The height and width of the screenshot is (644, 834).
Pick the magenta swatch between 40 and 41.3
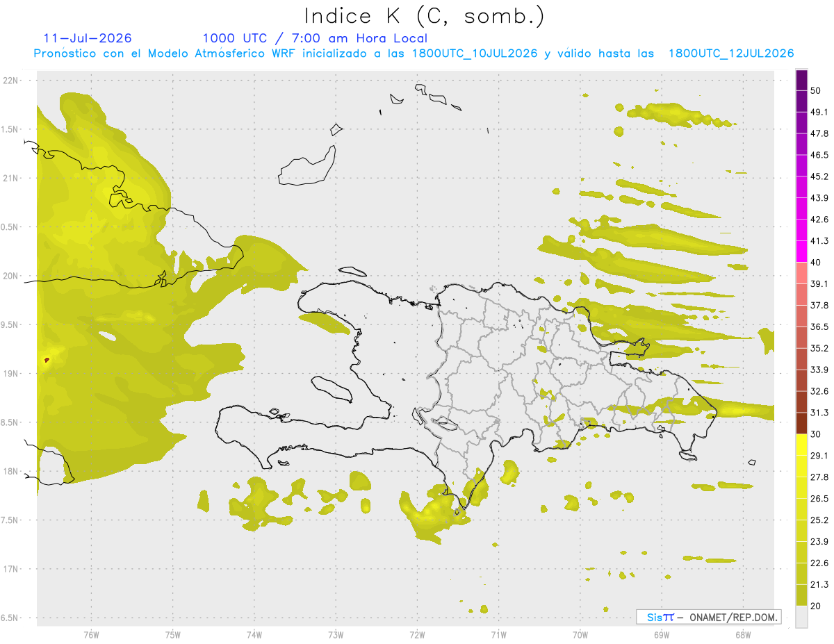click(x=802, y=251)
